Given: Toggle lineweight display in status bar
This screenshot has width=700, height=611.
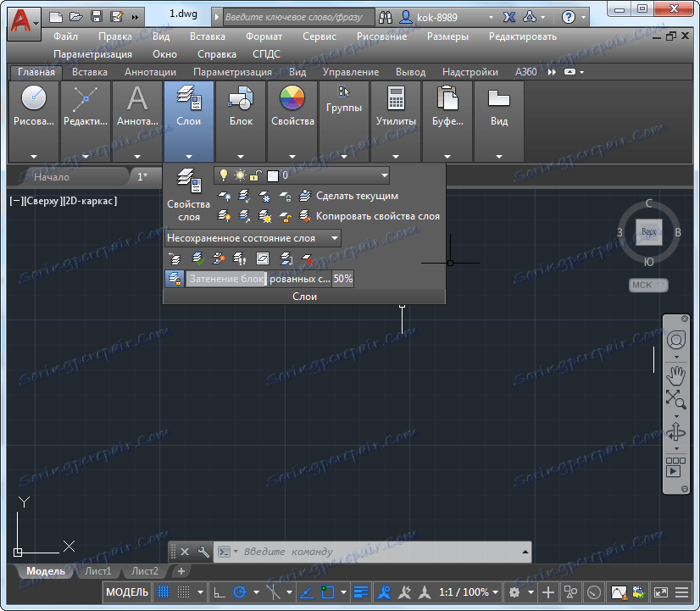Looking at the screenshot, I should point(361,592).
